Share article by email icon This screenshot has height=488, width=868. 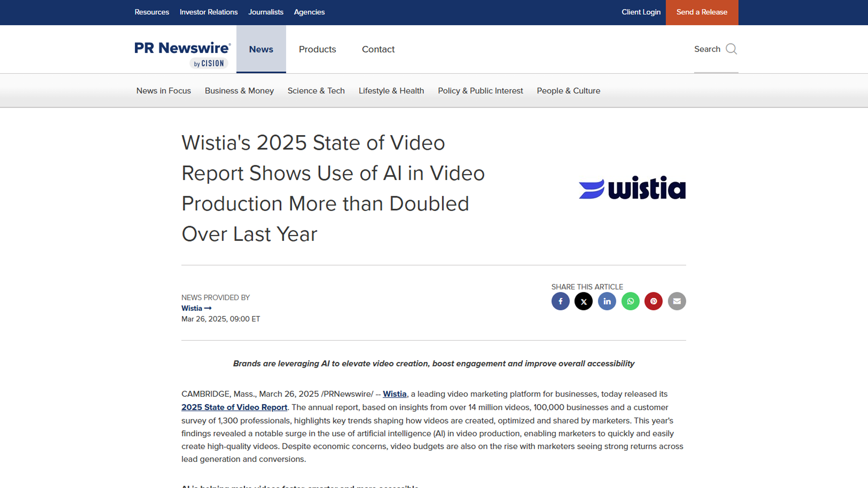[677, 301]
